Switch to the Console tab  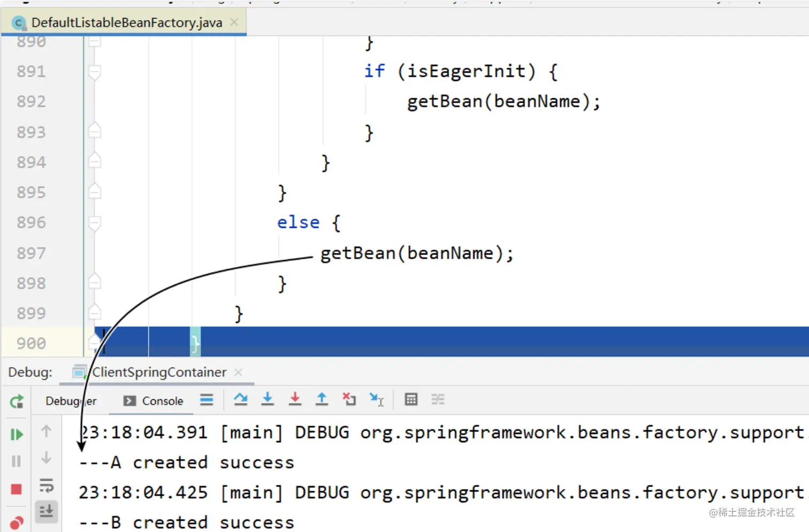pos(153,401)
